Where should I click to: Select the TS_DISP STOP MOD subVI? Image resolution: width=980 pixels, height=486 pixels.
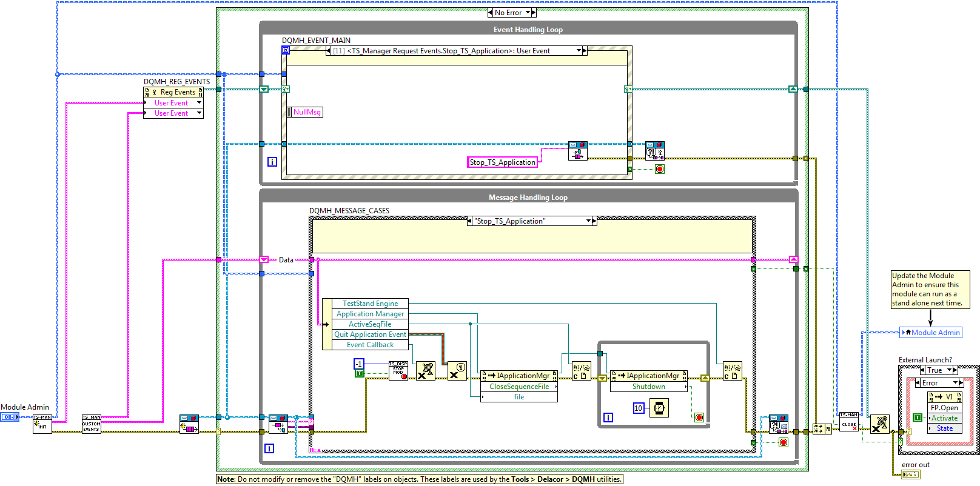[x=398, y=371]
